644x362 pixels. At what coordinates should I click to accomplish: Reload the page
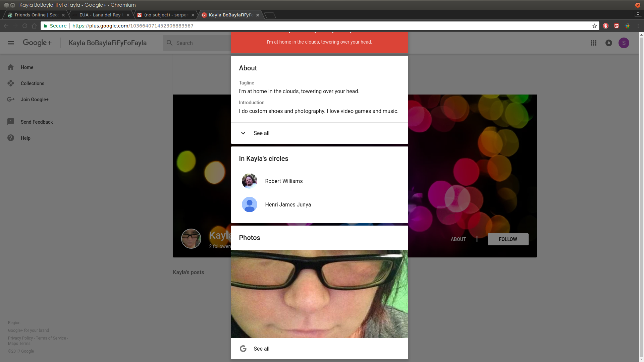(x=25, y=26)
